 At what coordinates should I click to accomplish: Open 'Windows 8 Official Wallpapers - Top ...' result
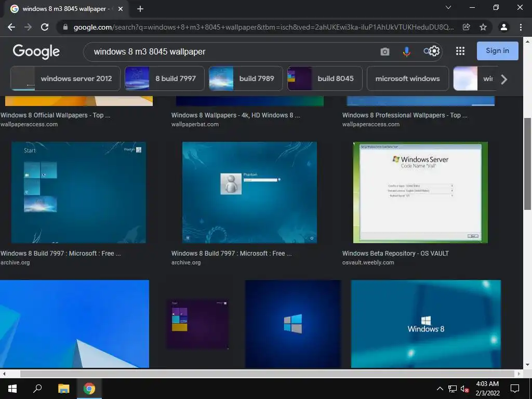click(55, 115)
